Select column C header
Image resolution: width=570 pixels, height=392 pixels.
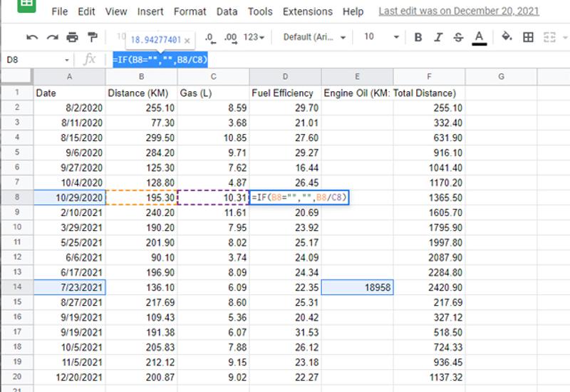click(x=213, y=77)
